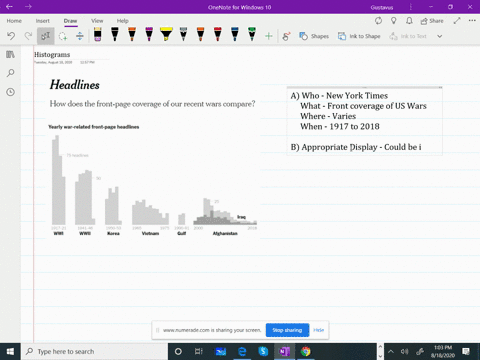Open the Shapes gallery
The image size is (480, 360).
(314, 36)
